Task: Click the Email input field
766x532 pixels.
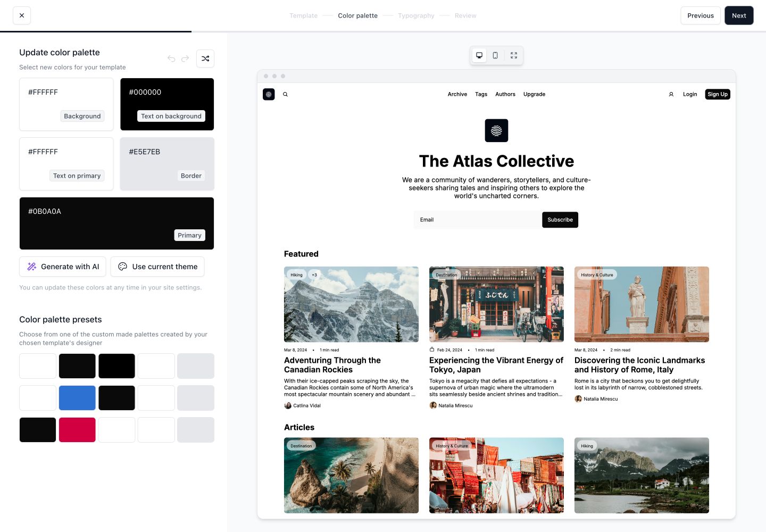Action: click(478, 220)
